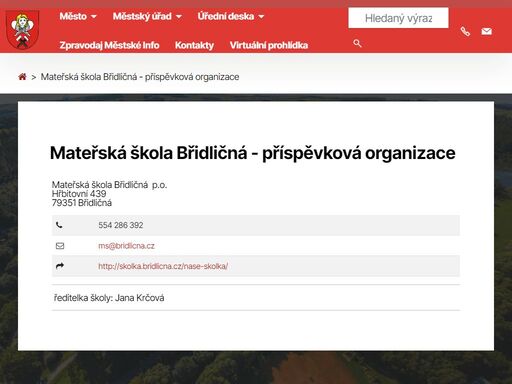Click the town coat of arms logo
This screenshot has width=512, height=384.
point(22,30)
